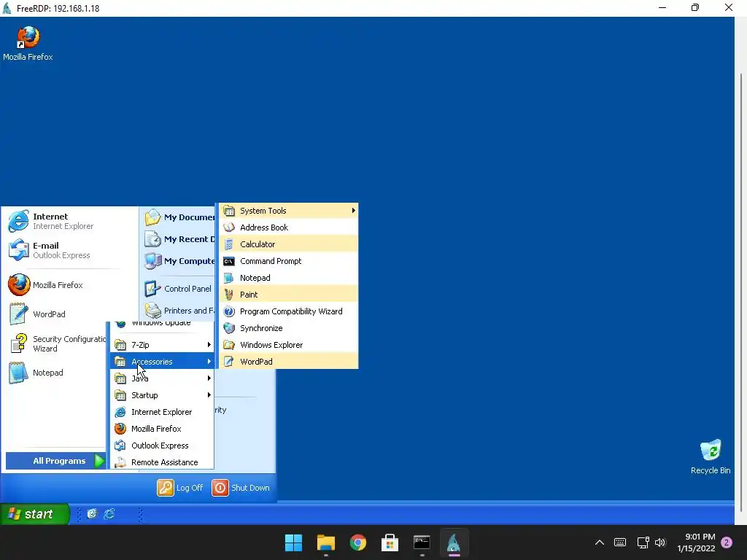Open the Recycle Bin on desktop
Image resolution: width=747 pixels, height=560 pixels.
click(x=711, y=457)
